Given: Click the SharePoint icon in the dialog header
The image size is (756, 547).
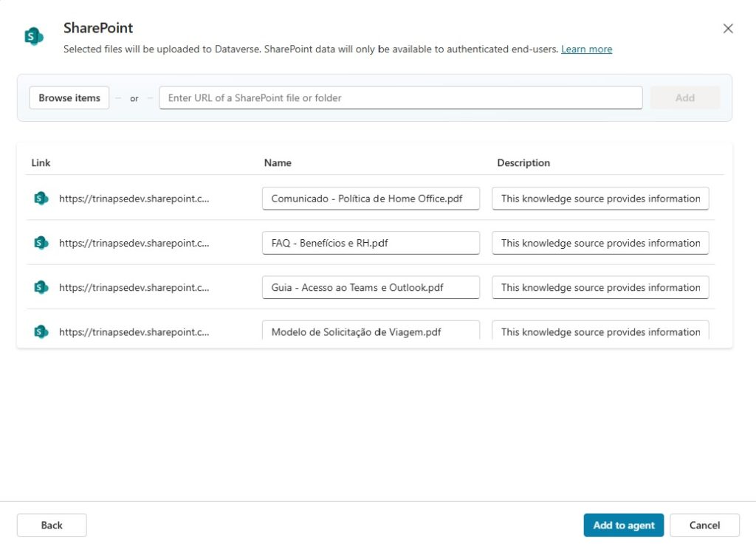Looking at the screenshot, I should click(x=32, y=34).
